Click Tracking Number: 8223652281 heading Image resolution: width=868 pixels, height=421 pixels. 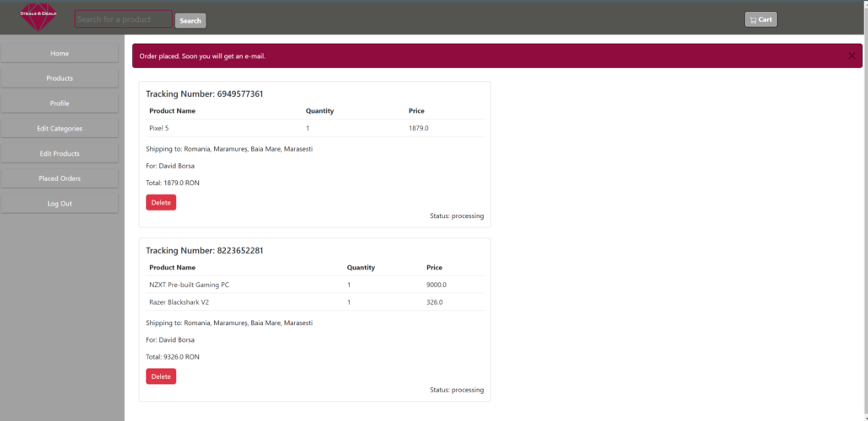point(204,251)
